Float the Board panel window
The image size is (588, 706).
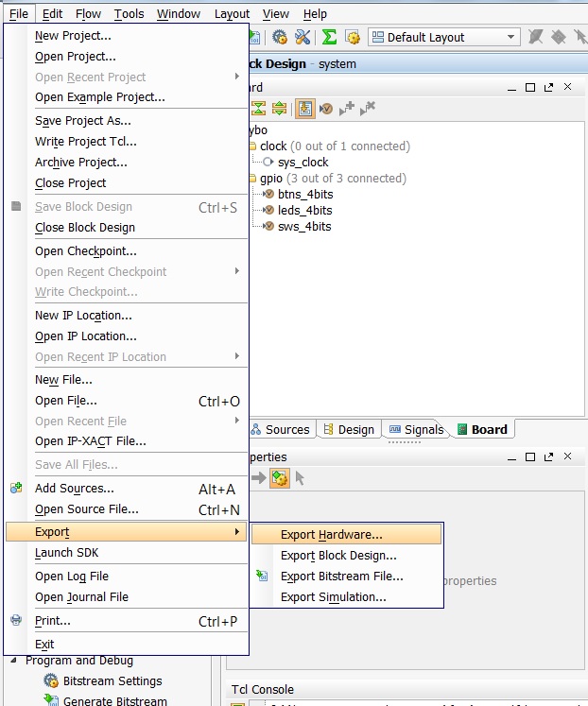(x=548, y=87)
